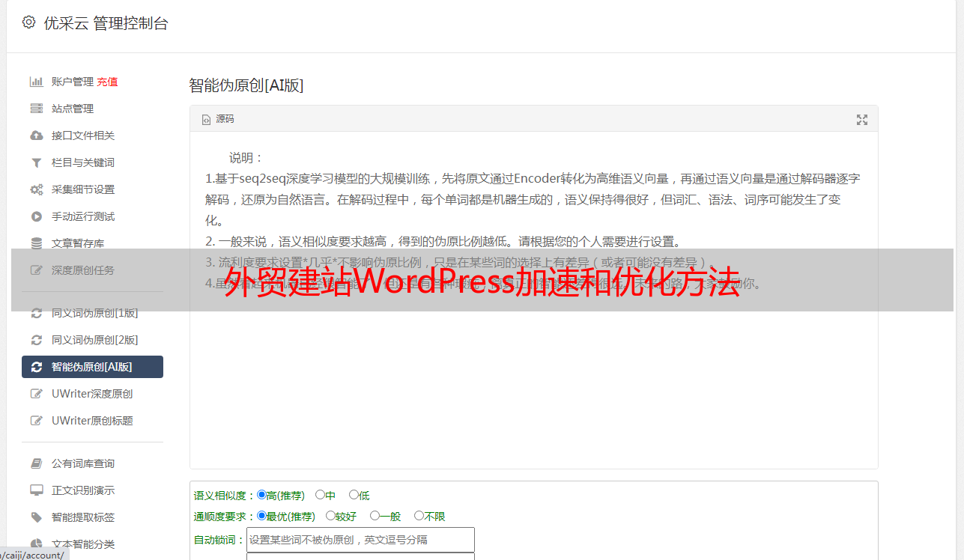The width and height of the screenshot is (964, 560).
Task: Select 高(推荐) semantic similarity
Action: coord(261,495)
